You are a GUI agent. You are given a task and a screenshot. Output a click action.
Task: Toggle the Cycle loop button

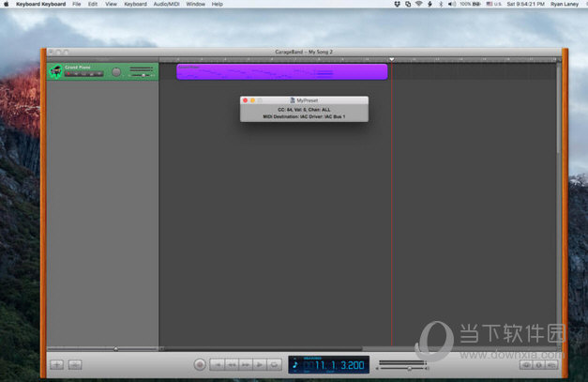(275, 365)
